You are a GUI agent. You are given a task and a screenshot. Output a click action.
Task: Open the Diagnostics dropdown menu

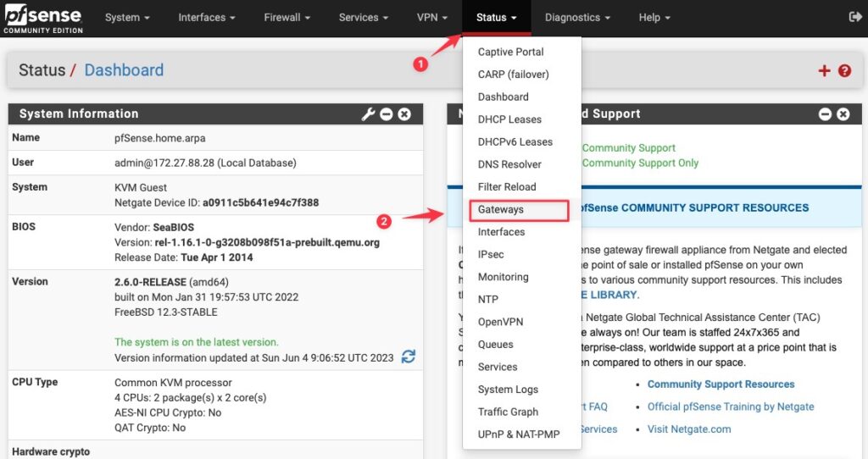tap(577, 18)
